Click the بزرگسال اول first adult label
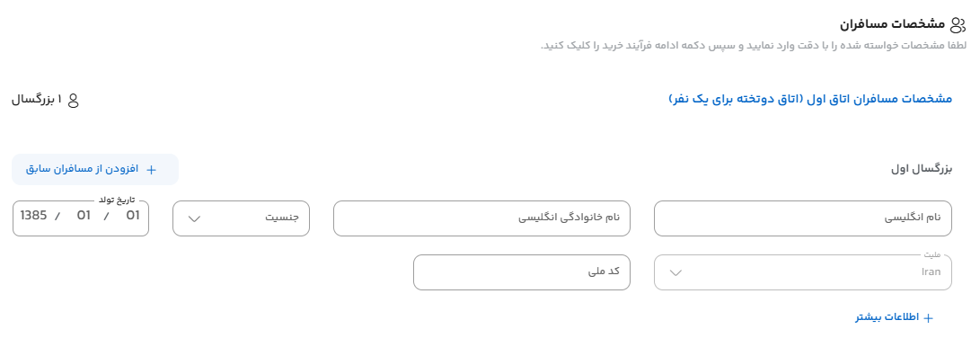Viewport: 980px width, 356px height. pos(922,169)
